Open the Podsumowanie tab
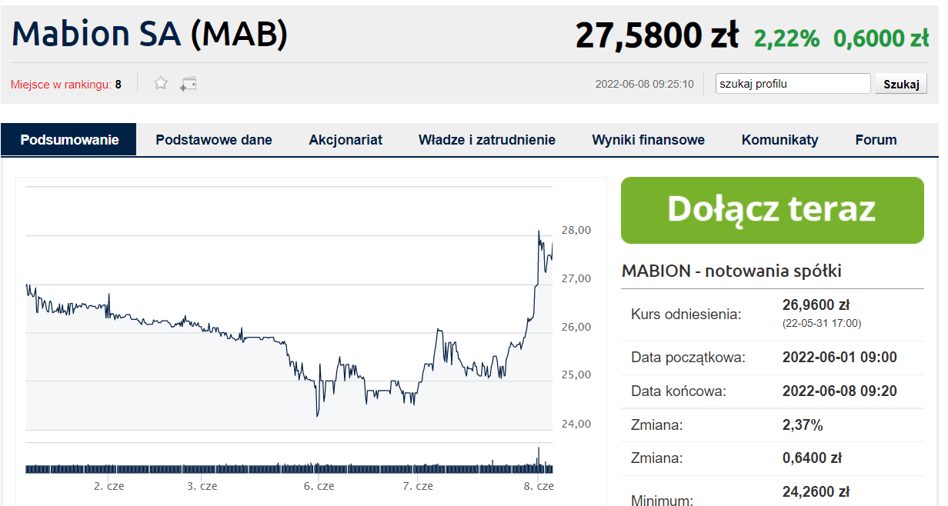The image size is (948, 506). (69, 140)
